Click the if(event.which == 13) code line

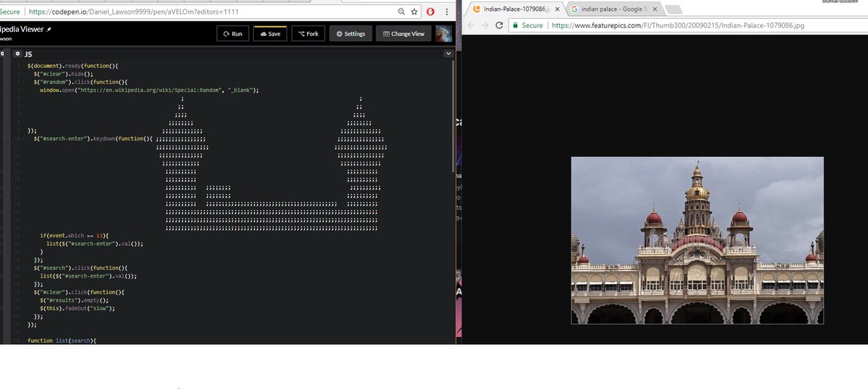74,236
